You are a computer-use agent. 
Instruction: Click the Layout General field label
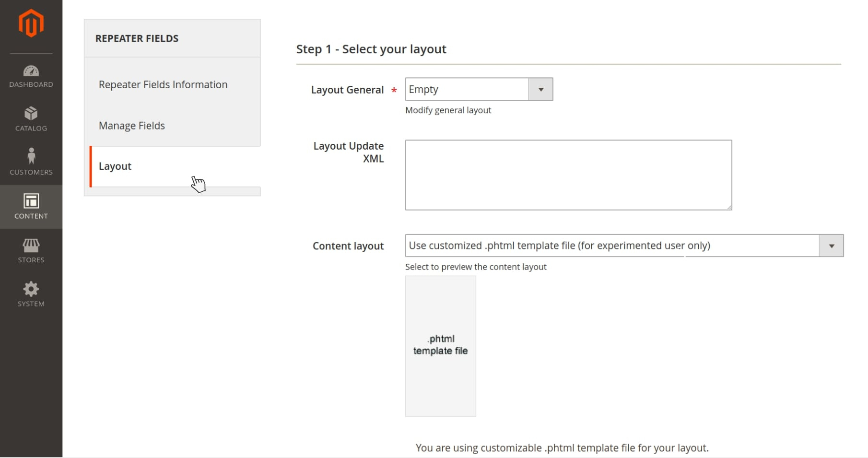(x=347, y=90)
